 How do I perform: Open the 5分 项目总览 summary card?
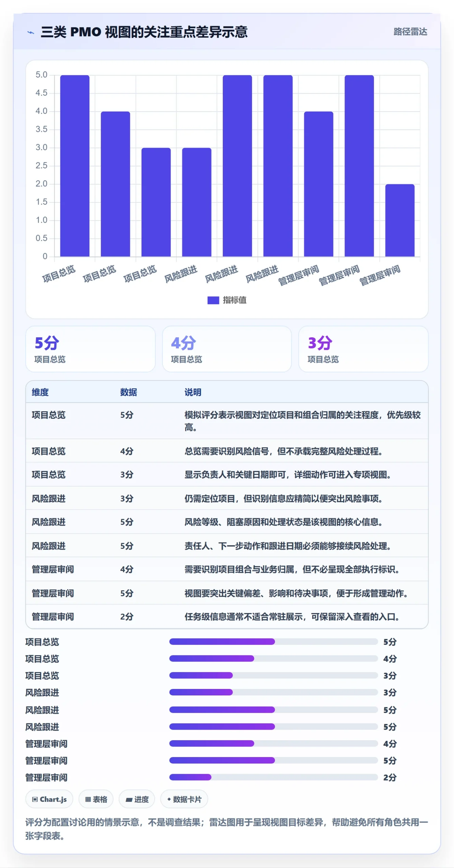[x=91, y=349]
